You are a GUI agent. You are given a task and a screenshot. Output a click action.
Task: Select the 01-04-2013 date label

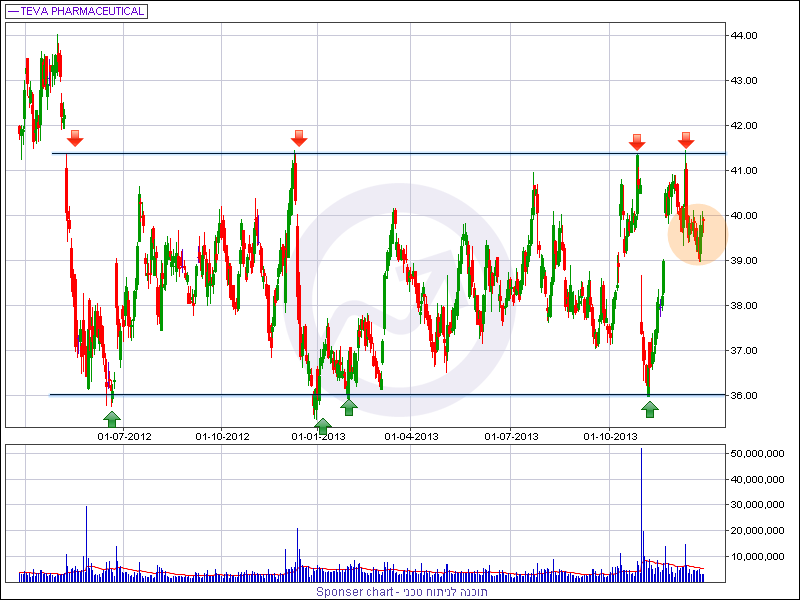411,437
